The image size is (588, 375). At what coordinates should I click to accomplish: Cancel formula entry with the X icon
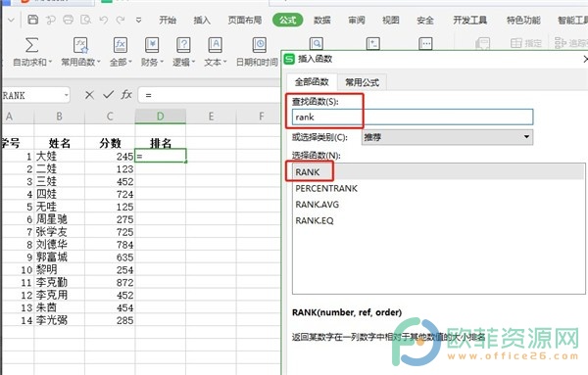89,95
